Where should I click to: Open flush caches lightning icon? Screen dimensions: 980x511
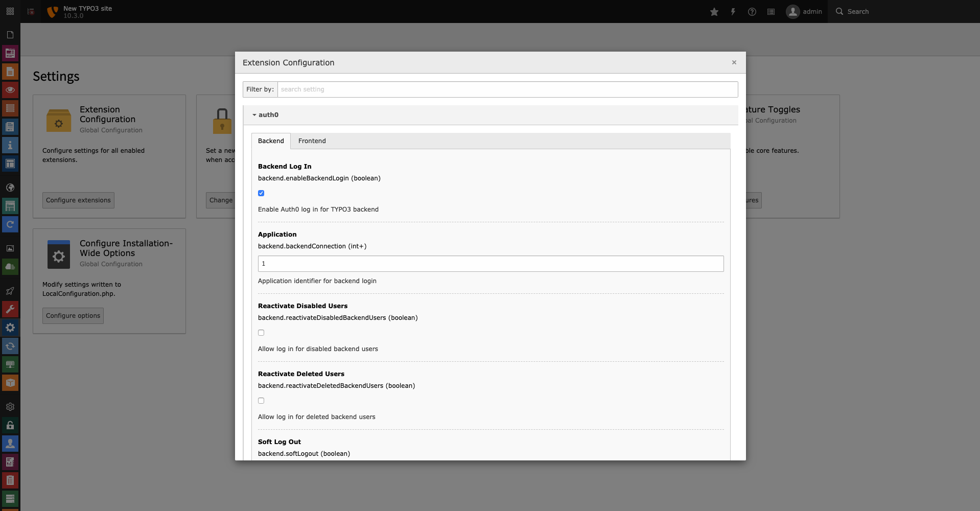[x=733, y=12]
